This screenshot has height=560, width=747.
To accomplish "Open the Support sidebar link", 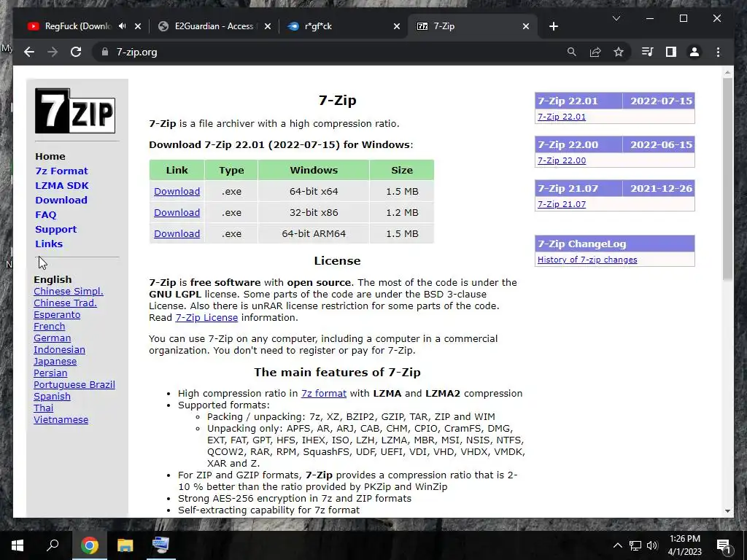I will (x=55, y=230).
